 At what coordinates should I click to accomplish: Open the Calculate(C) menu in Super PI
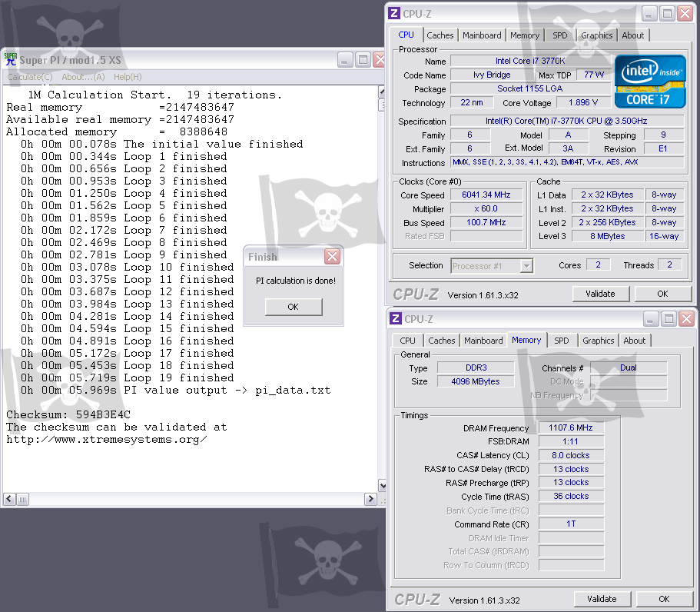coord(29,77)
